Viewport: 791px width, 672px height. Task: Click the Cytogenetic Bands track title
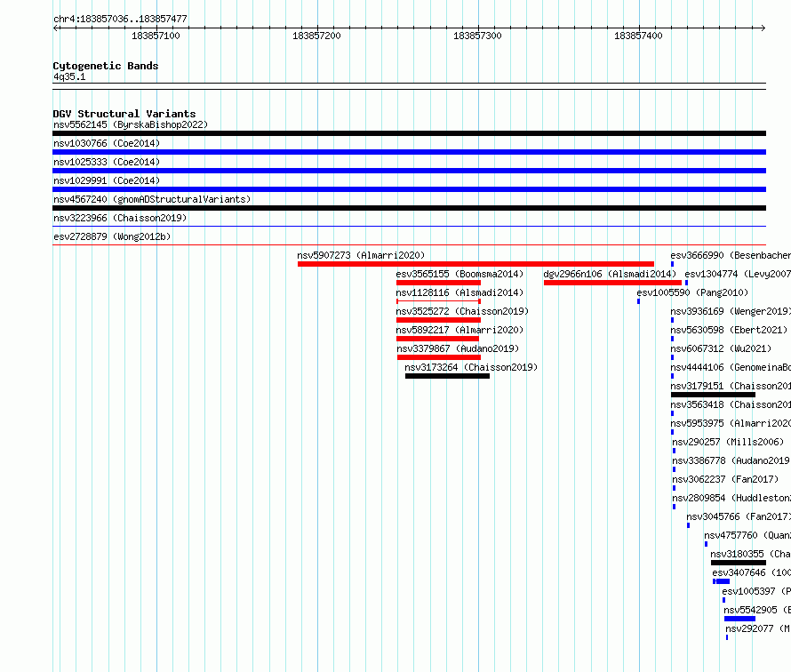(106, 66)
